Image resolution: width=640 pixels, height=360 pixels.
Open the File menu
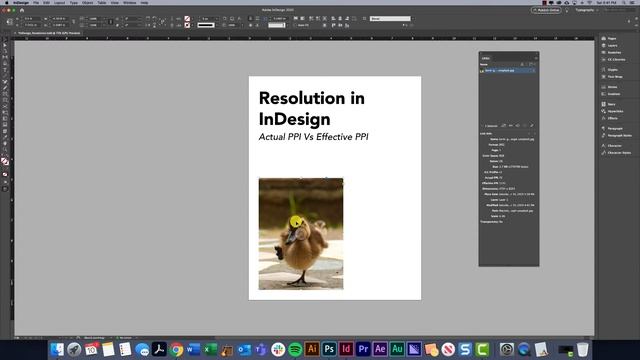coord(36,2)
